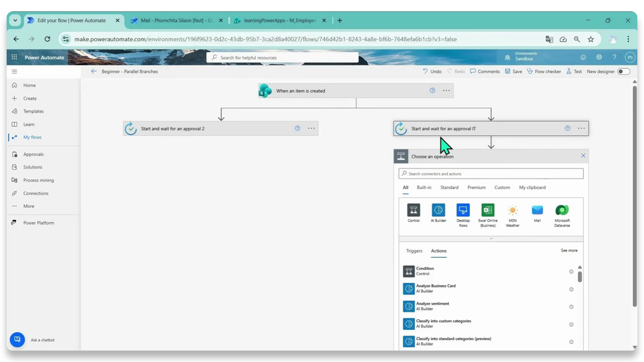Switch to the Premium connectors tab
The width and height of the screenshot is (644, 362).
[x=477, y=187]
